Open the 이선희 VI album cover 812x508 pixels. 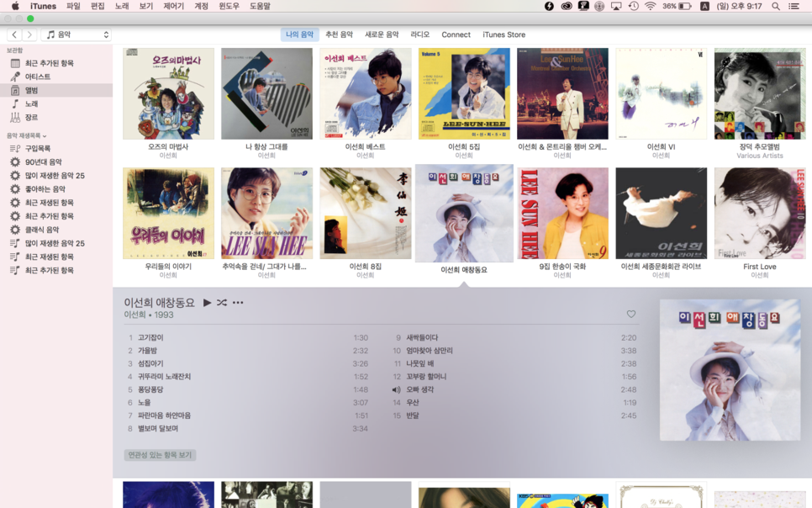click(x=662, y=94)
